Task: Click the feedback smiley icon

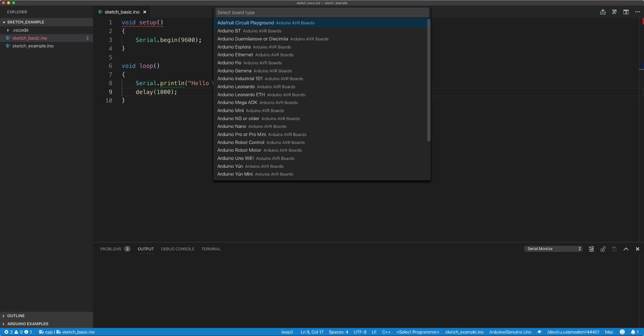Action: [x=622, y=332]
